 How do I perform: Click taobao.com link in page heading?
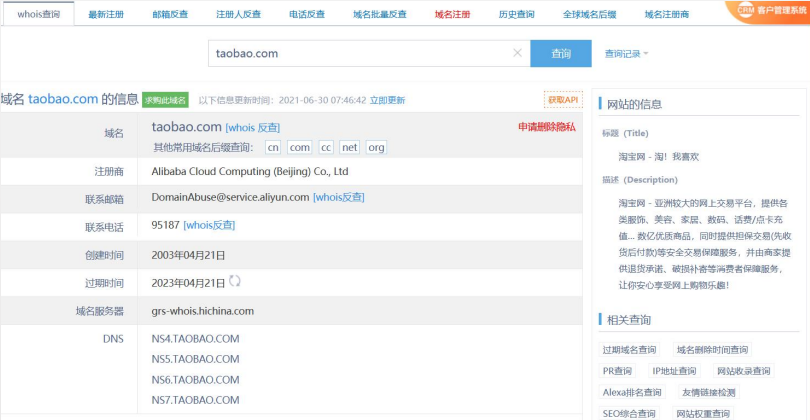point(63,99)
